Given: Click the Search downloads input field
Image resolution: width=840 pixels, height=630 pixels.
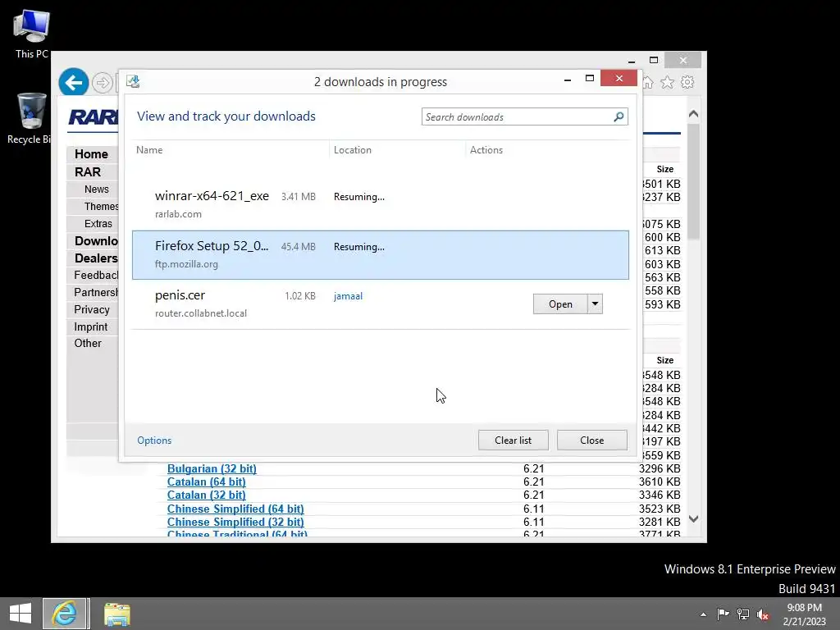Looking at the screenshot, I should [x=518, y=116].
